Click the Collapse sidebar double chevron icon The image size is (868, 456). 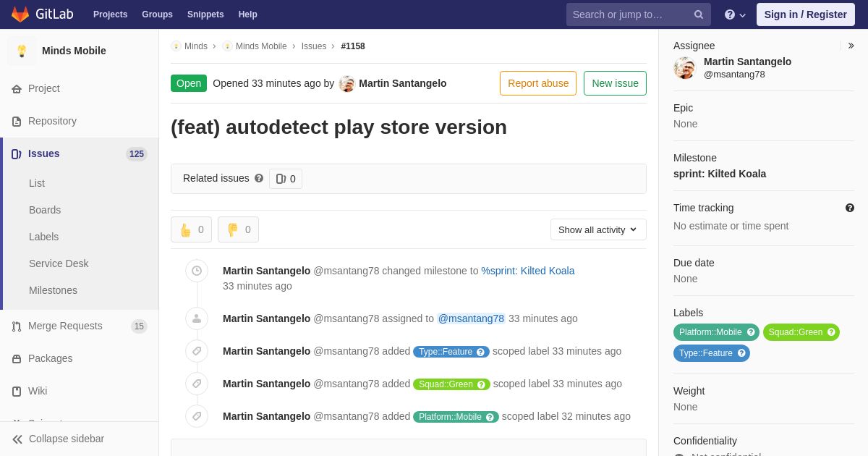tap(17, 439)
